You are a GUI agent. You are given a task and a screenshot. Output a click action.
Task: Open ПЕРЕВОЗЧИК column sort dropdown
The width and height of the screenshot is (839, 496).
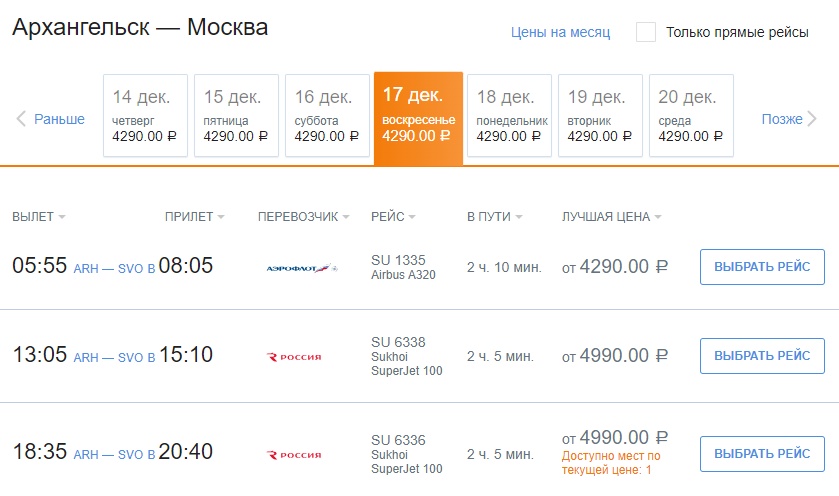click(346, 217)
